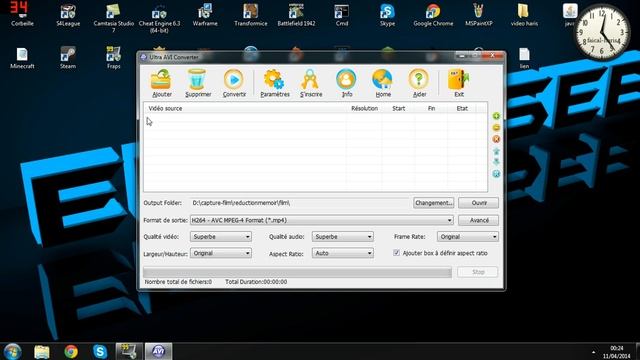Click the Supprimer trash icon
Screen dimensions: 640x360
(198, 83)
